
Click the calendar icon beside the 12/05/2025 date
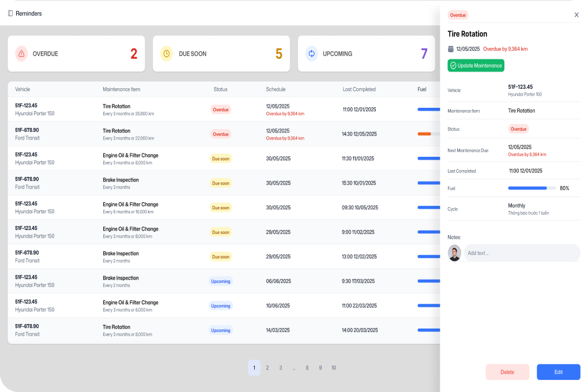[450, 50]
